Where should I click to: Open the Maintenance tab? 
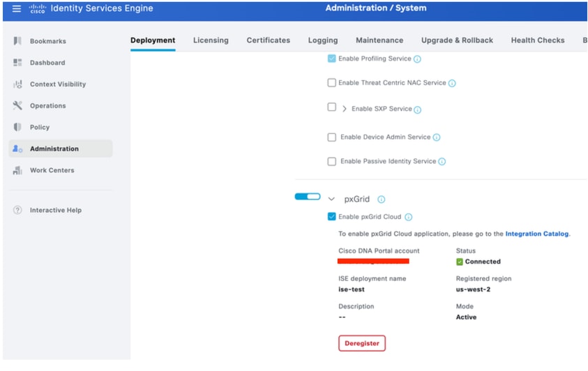379,40
